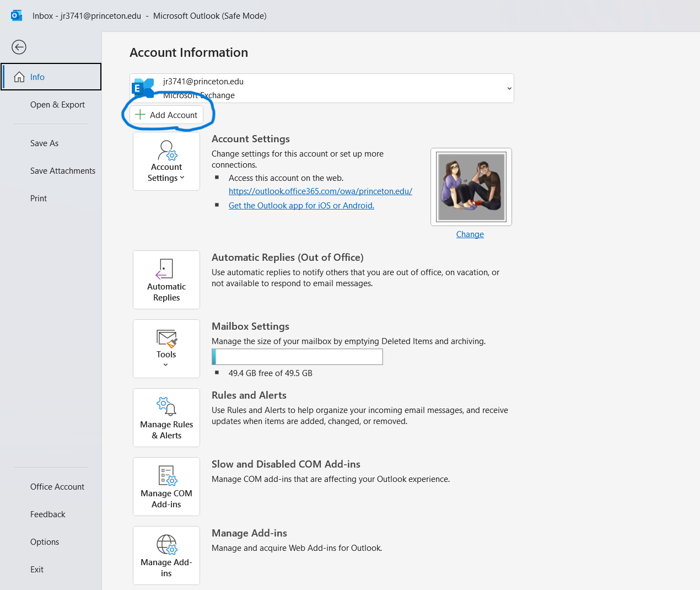700x590 pixels.
Task: Click the Automatic Replies (Out of Office) heading
Action: tap(288, 258)
